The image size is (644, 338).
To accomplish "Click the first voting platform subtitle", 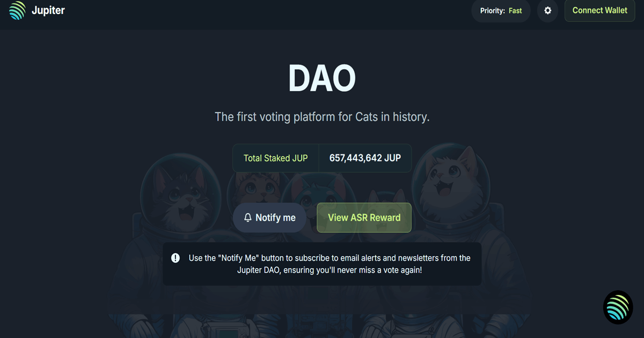I will click(x=322, y=116).
